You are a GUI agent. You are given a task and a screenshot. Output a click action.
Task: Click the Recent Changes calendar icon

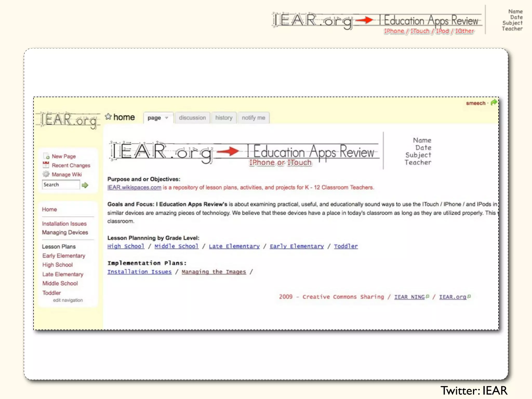point(46,165)
